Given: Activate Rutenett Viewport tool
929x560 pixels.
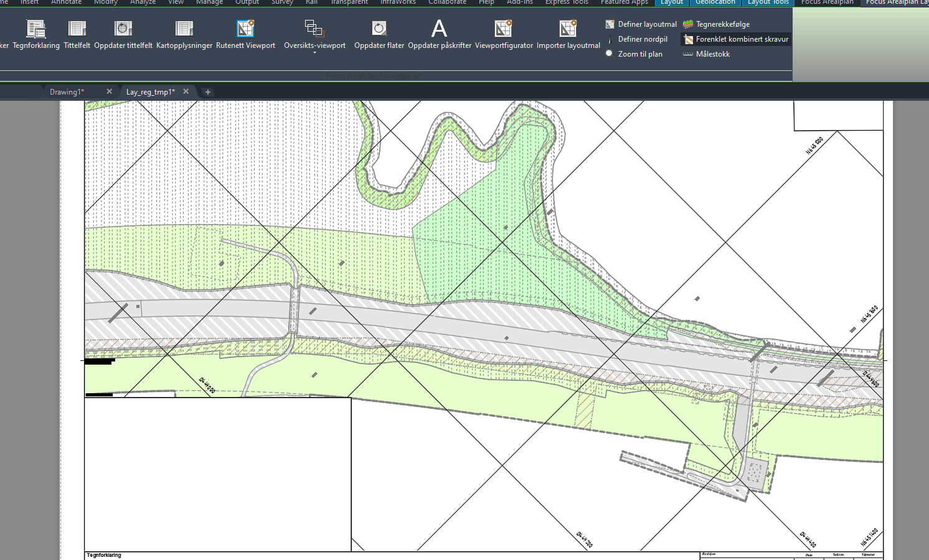Looking at the screenshot, I should pos(245,29).
